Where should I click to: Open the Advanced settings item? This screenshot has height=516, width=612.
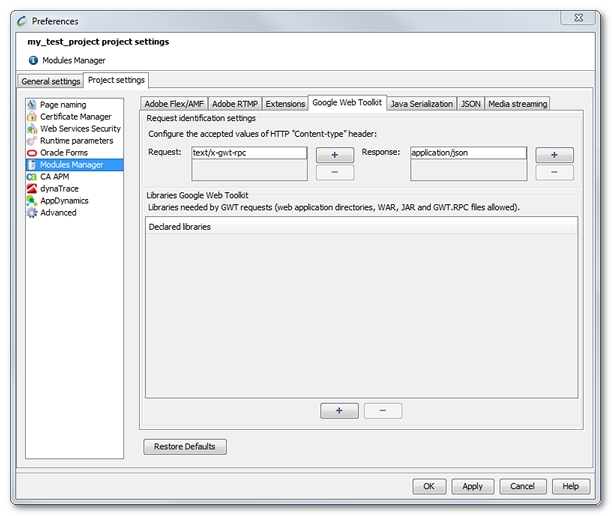click(x=57, y=212)
